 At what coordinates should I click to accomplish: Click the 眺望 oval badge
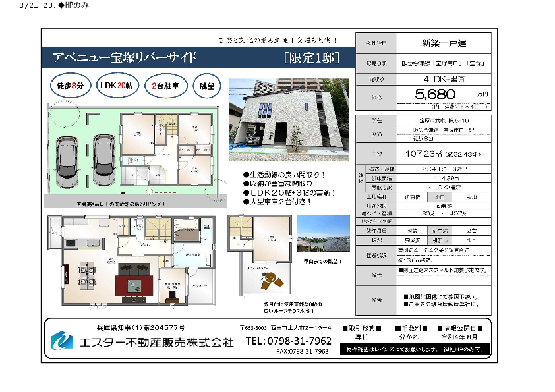click(x=205, y=86)
